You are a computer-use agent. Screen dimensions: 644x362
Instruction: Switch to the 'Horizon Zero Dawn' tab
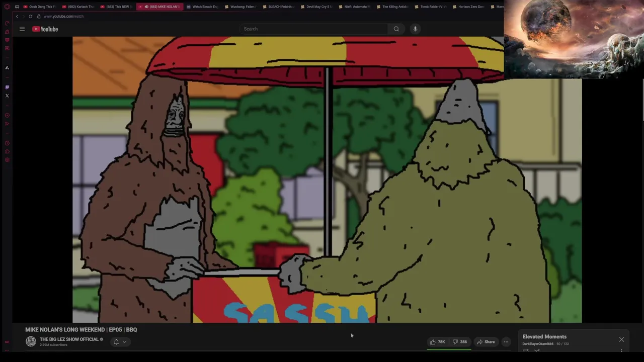[468, 7]
